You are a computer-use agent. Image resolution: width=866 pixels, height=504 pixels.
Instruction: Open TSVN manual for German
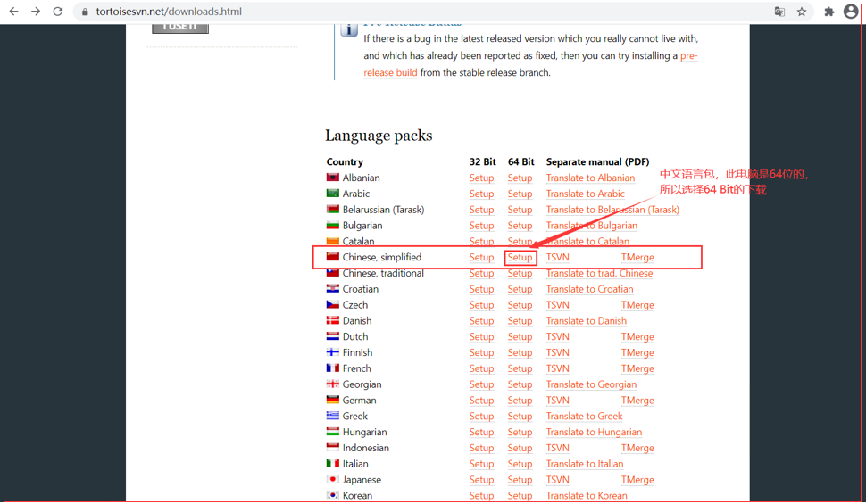click(557, 401)
